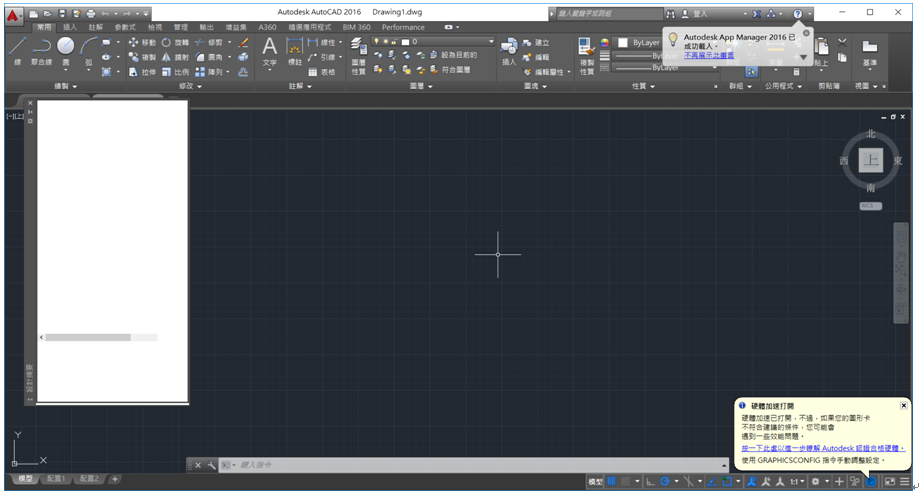Viewport: 921px width, 497px height.
Task: Toggle 2D object snap in status bar
Action: (727, 482)
